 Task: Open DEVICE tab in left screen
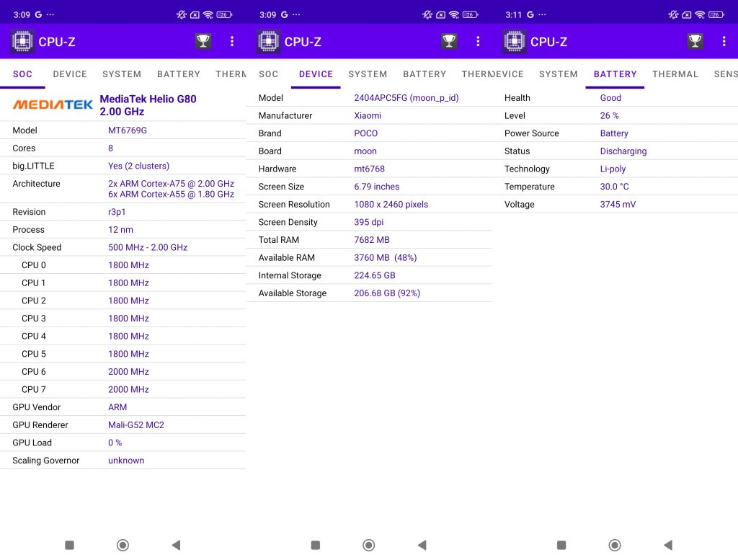(x=70, y=74)
